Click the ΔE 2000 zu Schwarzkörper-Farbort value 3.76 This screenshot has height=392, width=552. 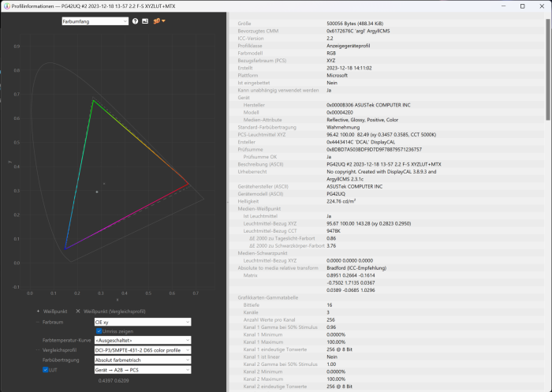[331, 245]
